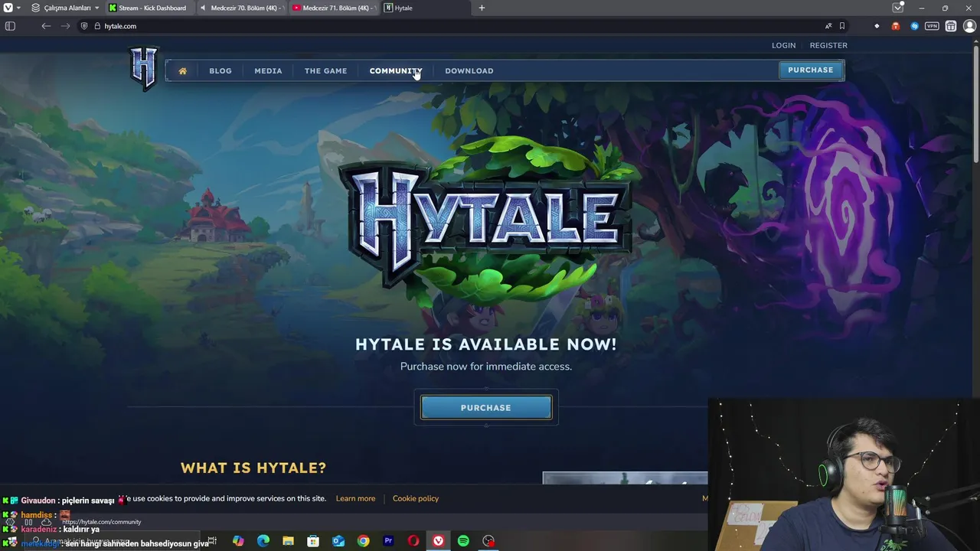Viewport: 980px width, 551px height.
Task: Click the home icon in navigation
Action: 182,71
